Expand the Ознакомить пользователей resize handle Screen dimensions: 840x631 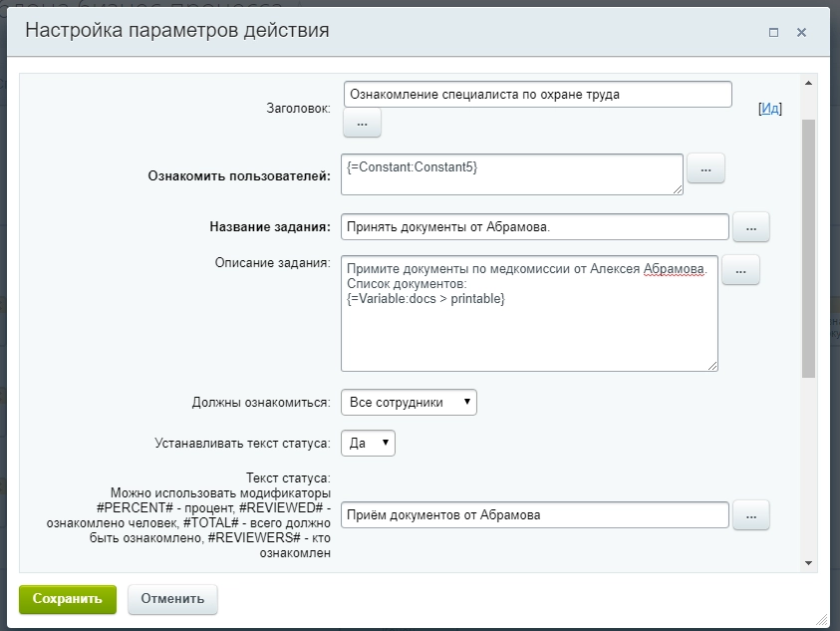click(x=680, y=191)
